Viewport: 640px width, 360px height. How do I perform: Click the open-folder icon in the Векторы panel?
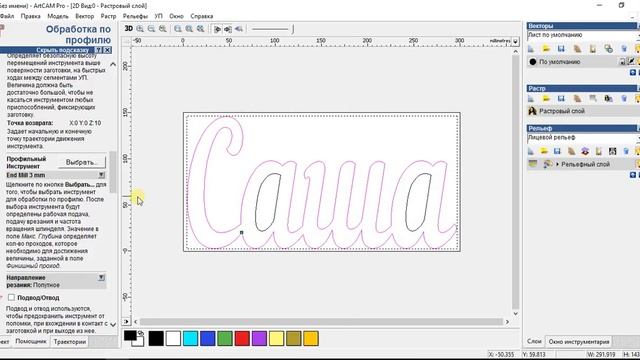(546, 49)
